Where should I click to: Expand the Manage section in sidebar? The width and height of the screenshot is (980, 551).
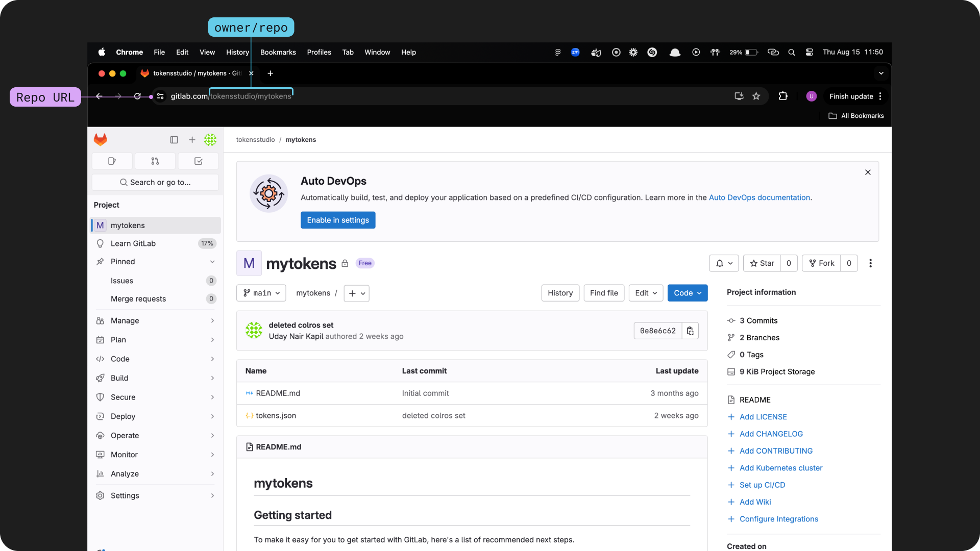coord(156,321)
